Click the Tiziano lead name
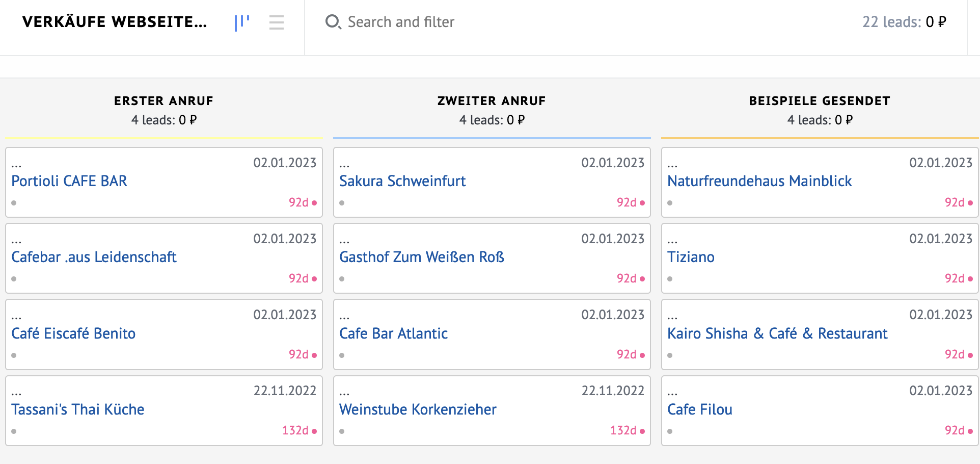The height and width of the screenshot is (464, 980). click(691, 257)
